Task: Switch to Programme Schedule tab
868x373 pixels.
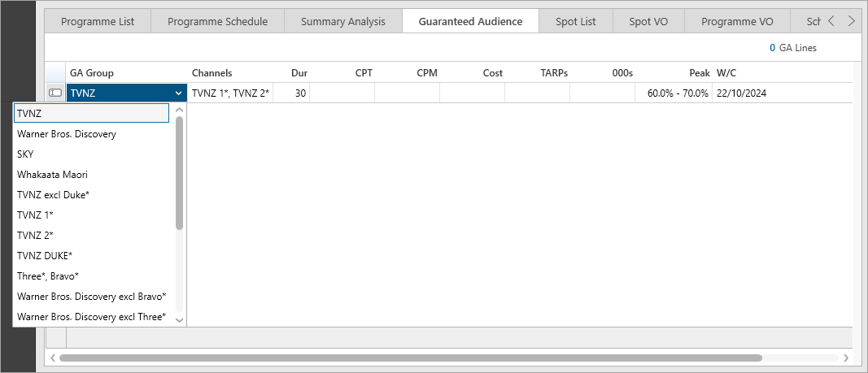Action: point(217,22)
